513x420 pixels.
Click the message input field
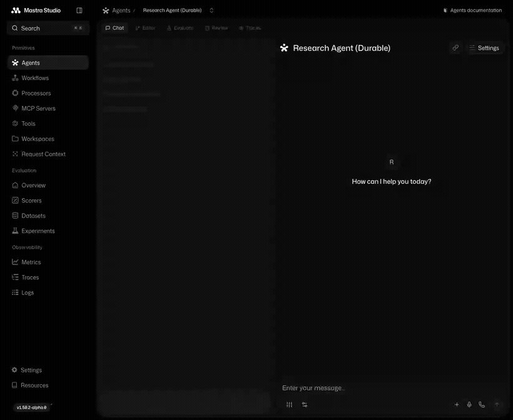click(x=391, y=388)
